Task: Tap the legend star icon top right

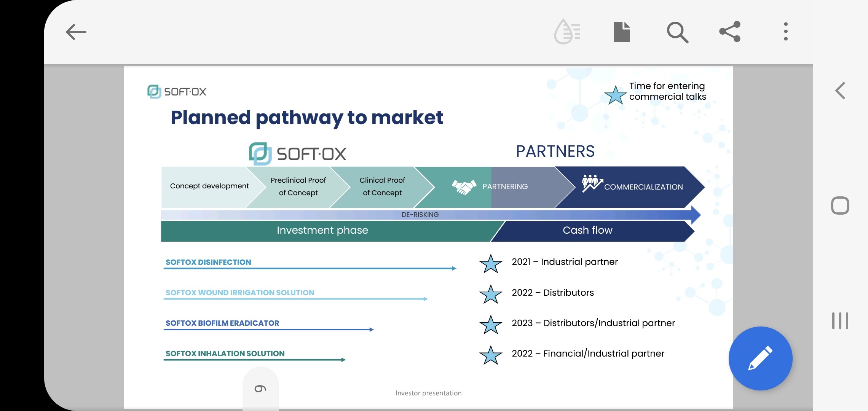Action: (x=615, y=95)
